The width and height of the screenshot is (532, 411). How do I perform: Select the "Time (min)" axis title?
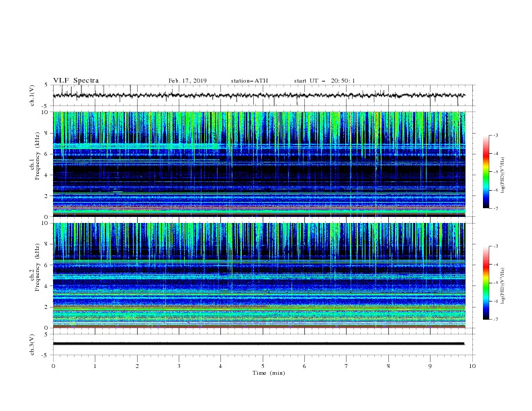click(x=269, y=373)
